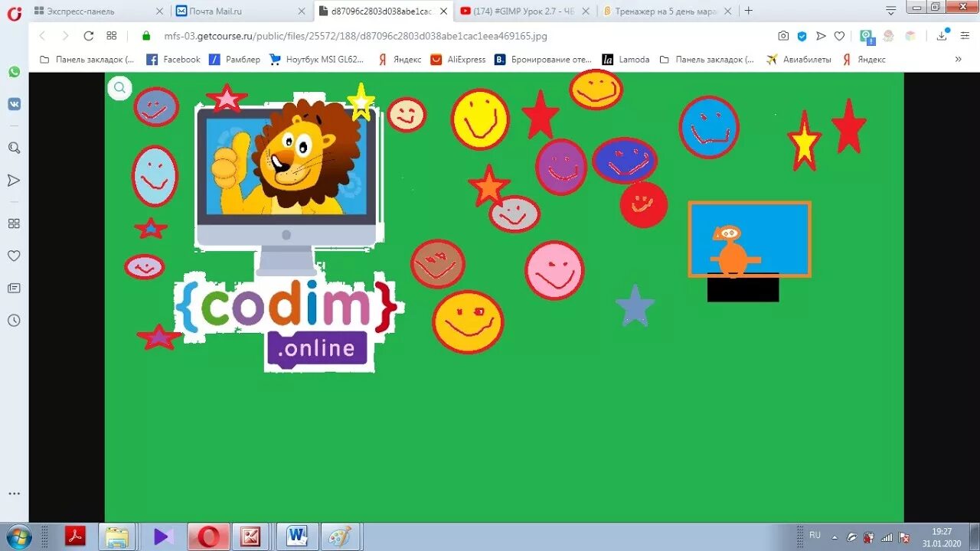
Task: Open the sidebar search icon
Action: (x=14, y=148)
